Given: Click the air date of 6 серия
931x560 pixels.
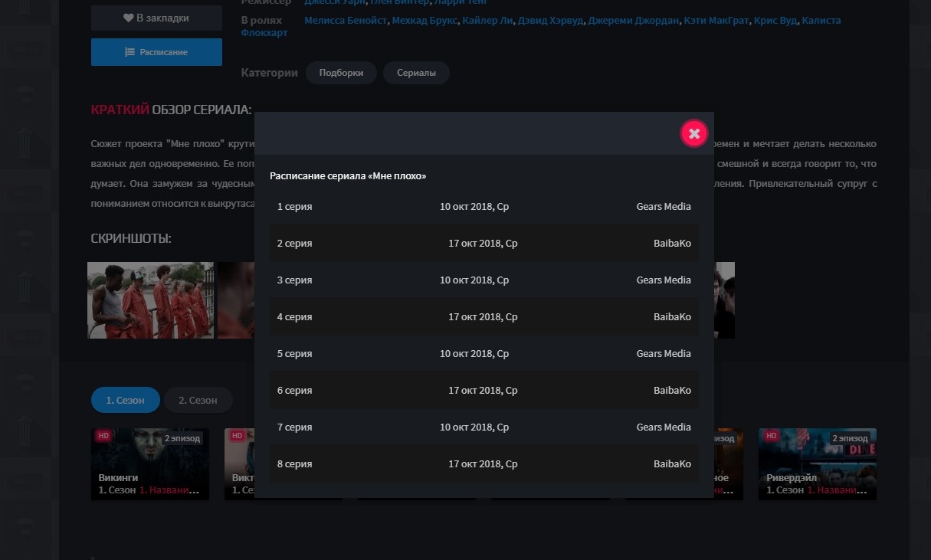Looking at the screenshot, I should pyautogui.click(x=483, y=391).
